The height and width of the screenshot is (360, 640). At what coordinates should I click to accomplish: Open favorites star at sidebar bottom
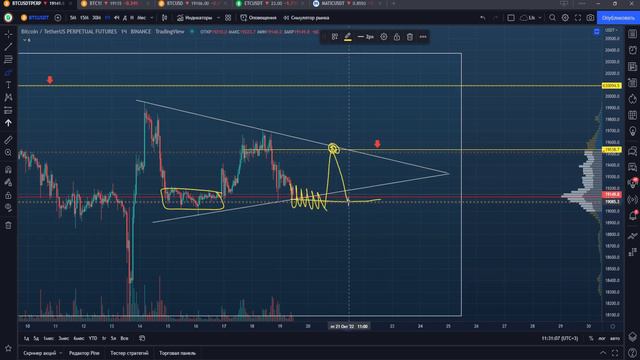(8, 348)
